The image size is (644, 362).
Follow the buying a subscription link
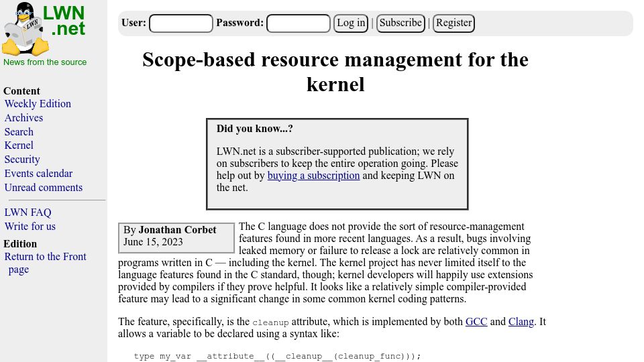click(313, 176)
